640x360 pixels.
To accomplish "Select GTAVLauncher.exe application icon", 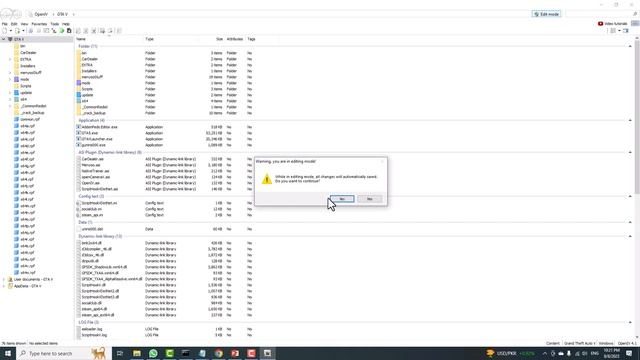I will [79, 139].
